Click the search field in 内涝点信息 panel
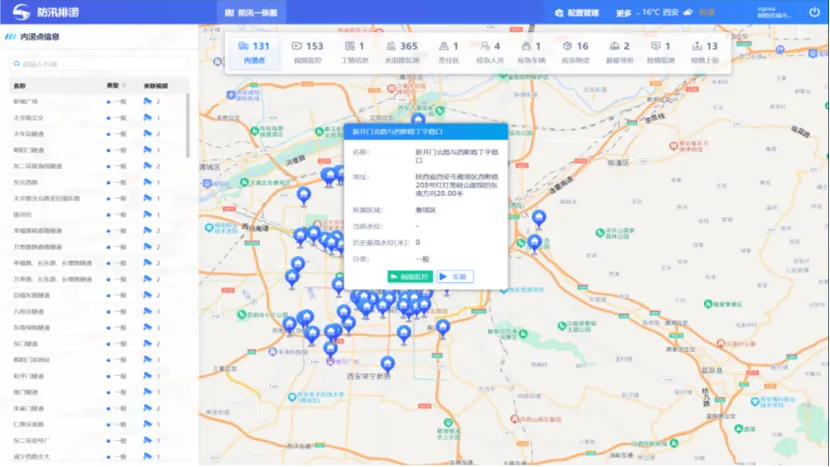This screenshot has height=467, width=830. (x=100, y=64)
